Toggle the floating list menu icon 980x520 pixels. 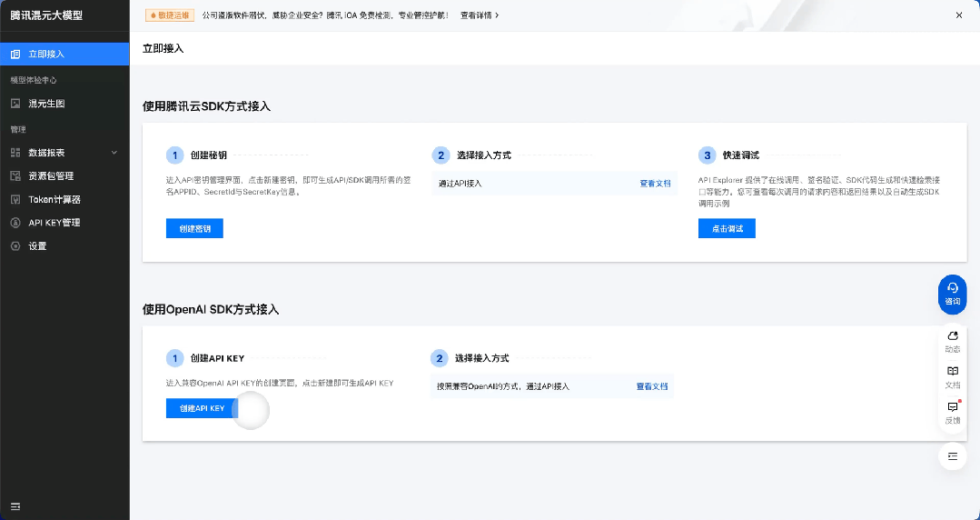[x=953, y=456]
